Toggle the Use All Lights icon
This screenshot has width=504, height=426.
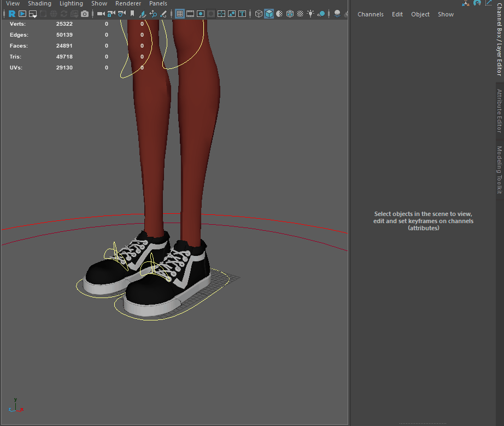[310, 14]
